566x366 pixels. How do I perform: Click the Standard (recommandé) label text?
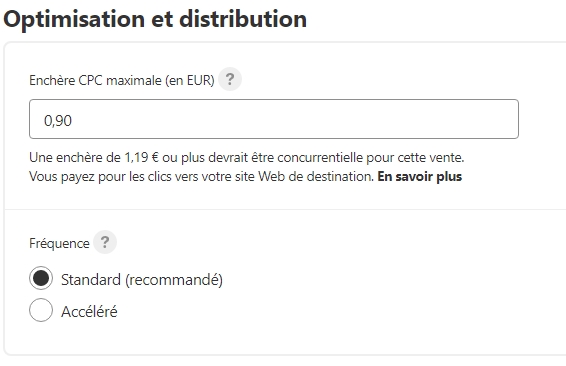[x=142, y=280]
